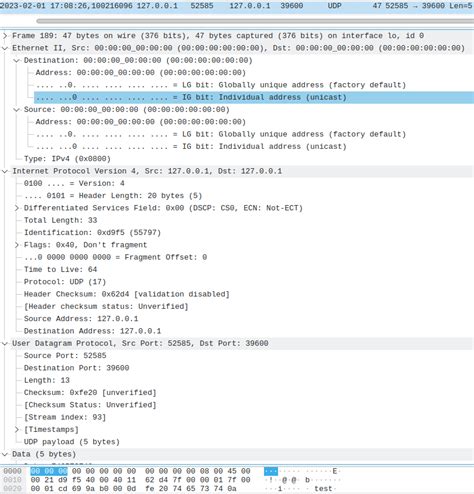Viewport: 474px width, 494px height.
Task: Collapse the Internet Protocol Version 4 section
Action: [5, 171]
